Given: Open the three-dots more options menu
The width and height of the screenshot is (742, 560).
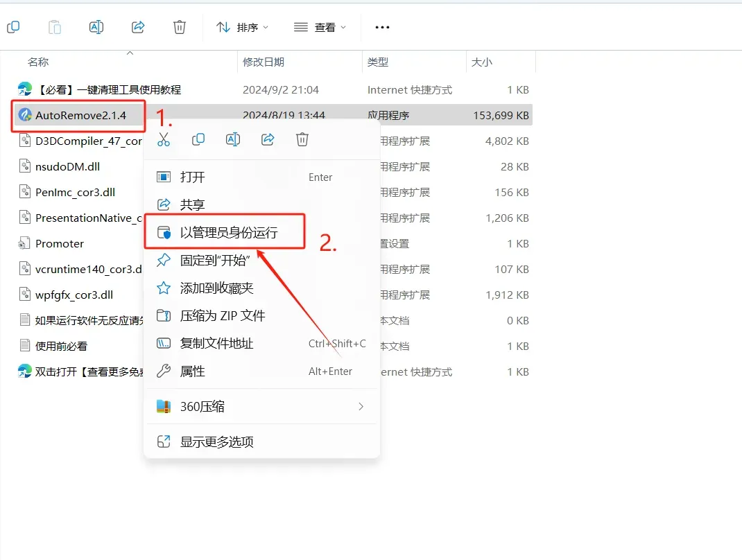Looking at the screenshot, I should point(382,28).
